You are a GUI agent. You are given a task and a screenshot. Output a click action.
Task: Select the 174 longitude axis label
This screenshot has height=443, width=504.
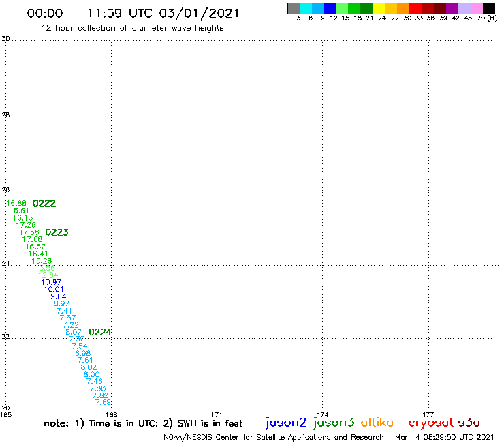[322, 415]
